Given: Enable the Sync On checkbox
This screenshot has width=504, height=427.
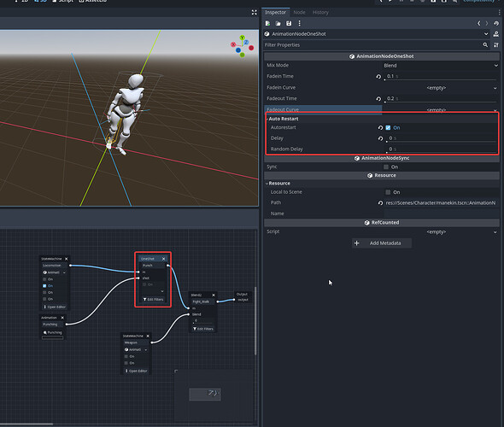Looking at the screenshot, I should coord(386,167).
